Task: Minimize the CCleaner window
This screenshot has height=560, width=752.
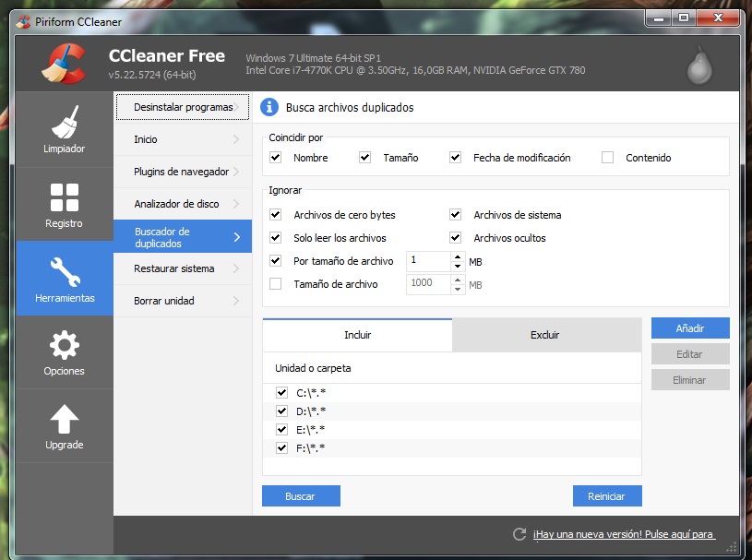Action: pos(659,18)
